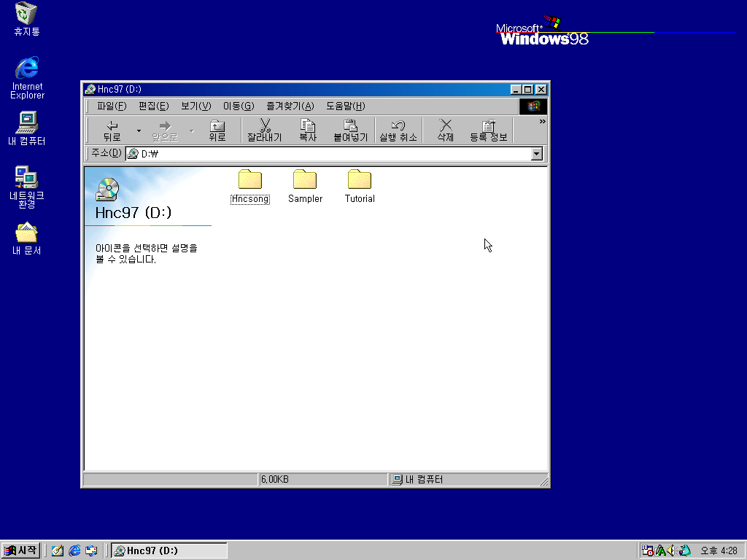Click the window resize grip corner
Viewport: 747px width, 560px height.
[x=544, y=481]
